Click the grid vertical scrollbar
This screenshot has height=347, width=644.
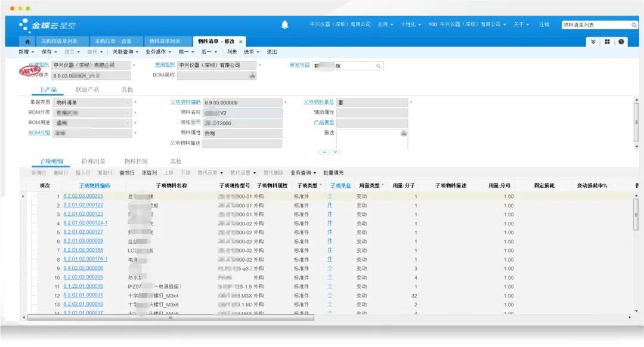(x=637, y=213)
